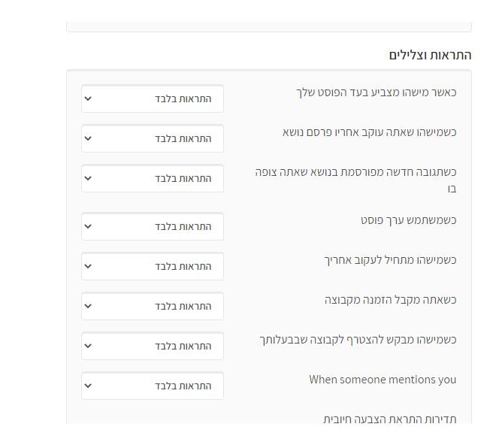Expand dropdown for 'כשתגובה חדשה מפורסמת בנושא'
The image size is (484, 448).
coord(153,178)
